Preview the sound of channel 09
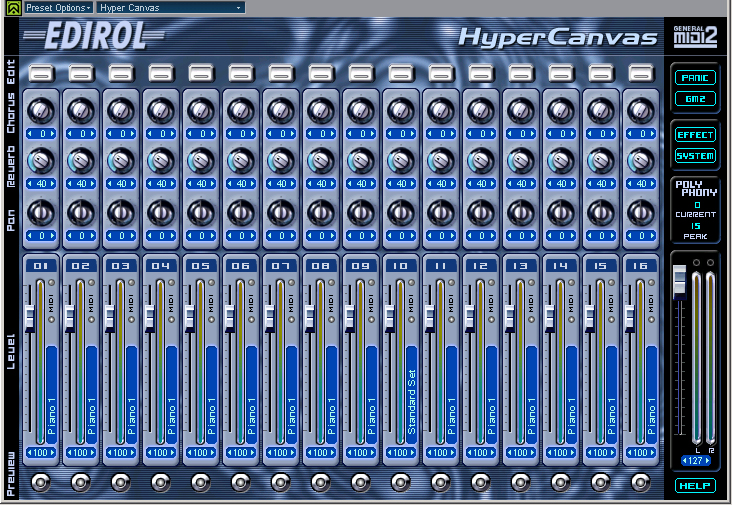Viewport: 732px width, 505px height. tap(361, 483)
